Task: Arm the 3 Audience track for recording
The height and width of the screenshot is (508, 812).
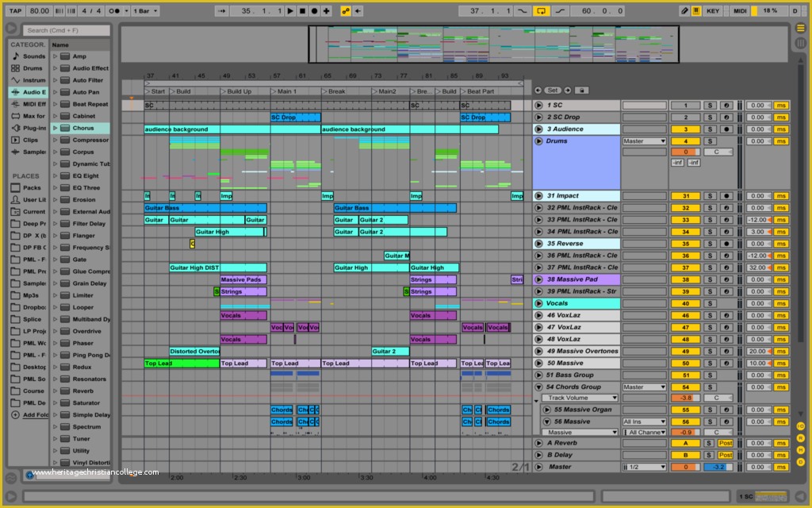Action: pyautogui.click(x=726, y=129)
